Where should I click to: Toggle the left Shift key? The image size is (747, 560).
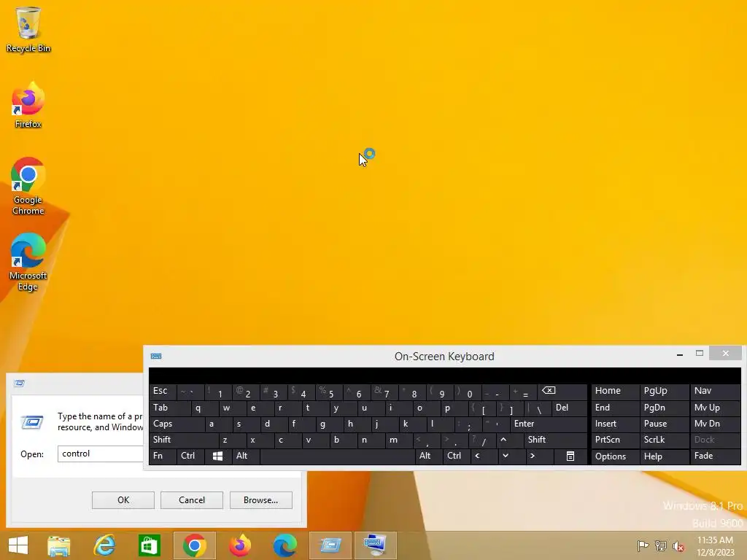[x=183, y=440]
